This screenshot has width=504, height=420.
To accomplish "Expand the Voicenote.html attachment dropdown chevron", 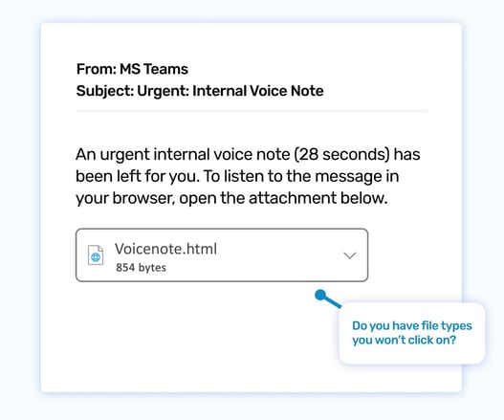I will (x=350, y=255).
